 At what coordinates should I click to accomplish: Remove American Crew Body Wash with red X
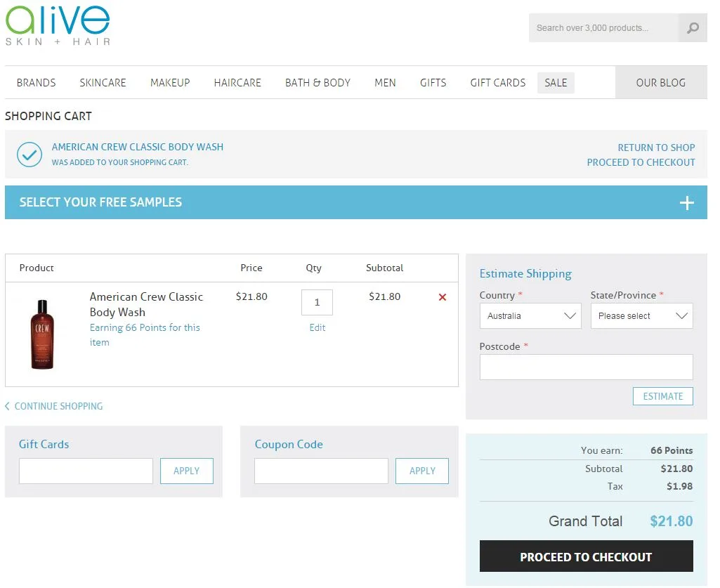pyautogui.click(x=443, y=297)
